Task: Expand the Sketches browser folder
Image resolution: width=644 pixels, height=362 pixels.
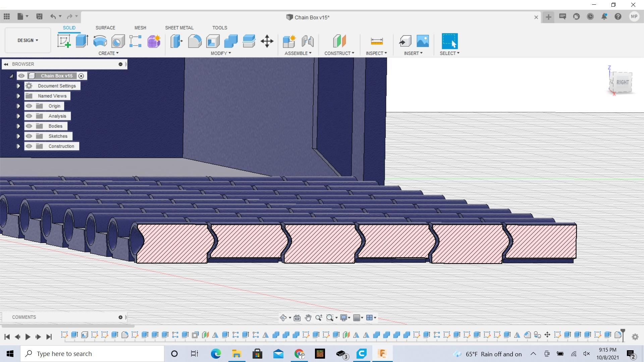Action: pos(18,136)
